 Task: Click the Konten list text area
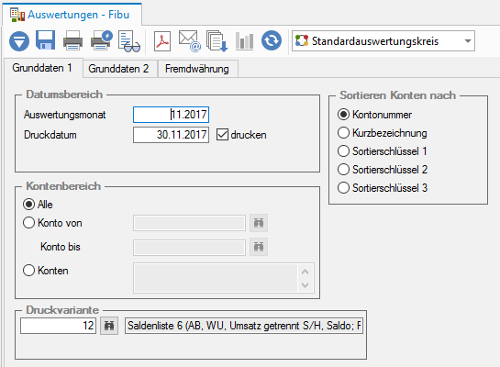215,278
